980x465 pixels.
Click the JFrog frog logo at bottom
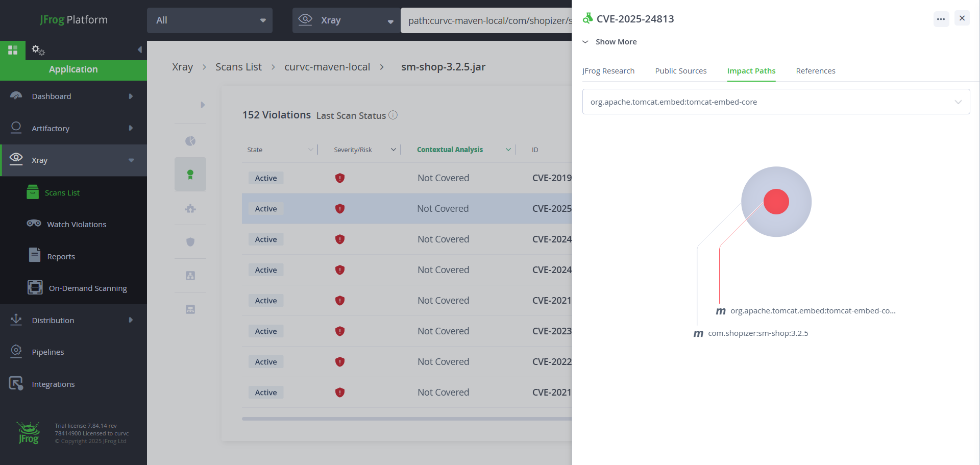tap(29, 433)
